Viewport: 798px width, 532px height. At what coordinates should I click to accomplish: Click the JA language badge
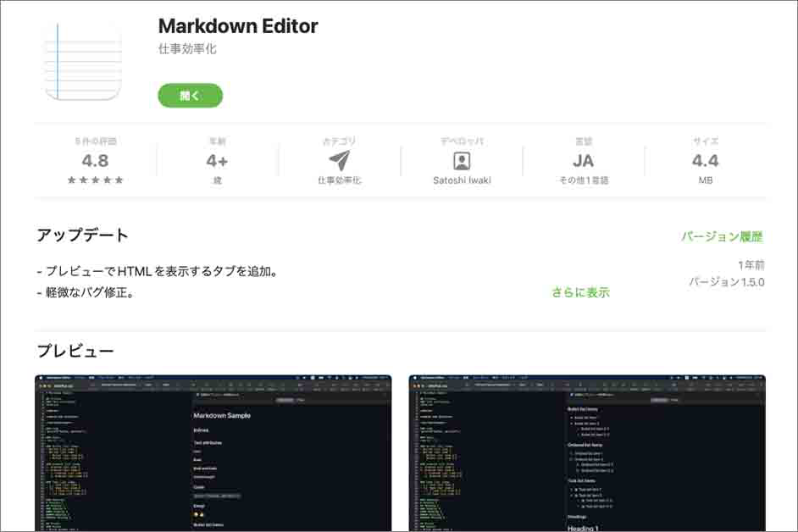click(585, 160)
